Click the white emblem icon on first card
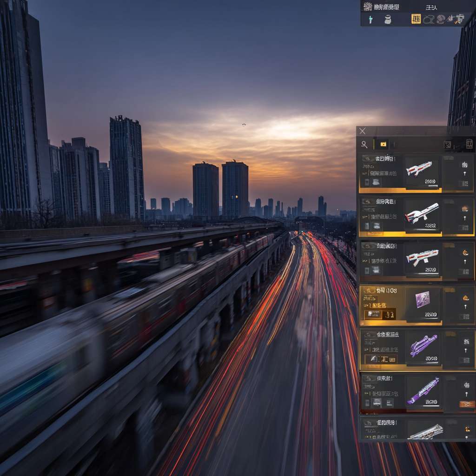The height and width of the screenshot is (476, 476). (x=464, y=165)
